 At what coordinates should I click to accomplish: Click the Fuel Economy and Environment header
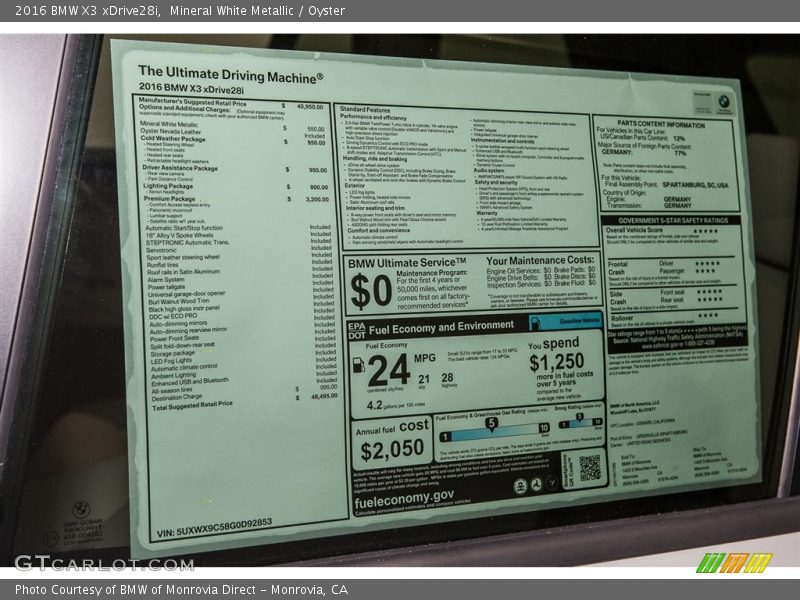pyautogui.click(x=441, y=327)
